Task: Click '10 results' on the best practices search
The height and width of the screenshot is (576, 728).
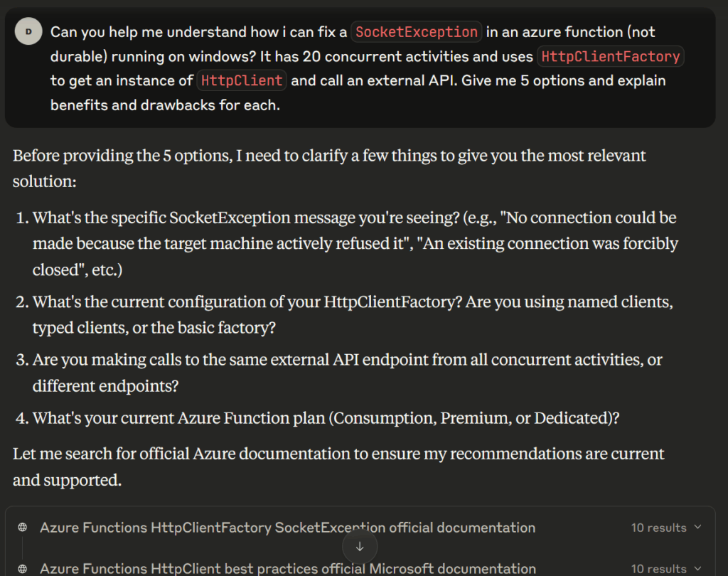Action: (x=658, y=568)
